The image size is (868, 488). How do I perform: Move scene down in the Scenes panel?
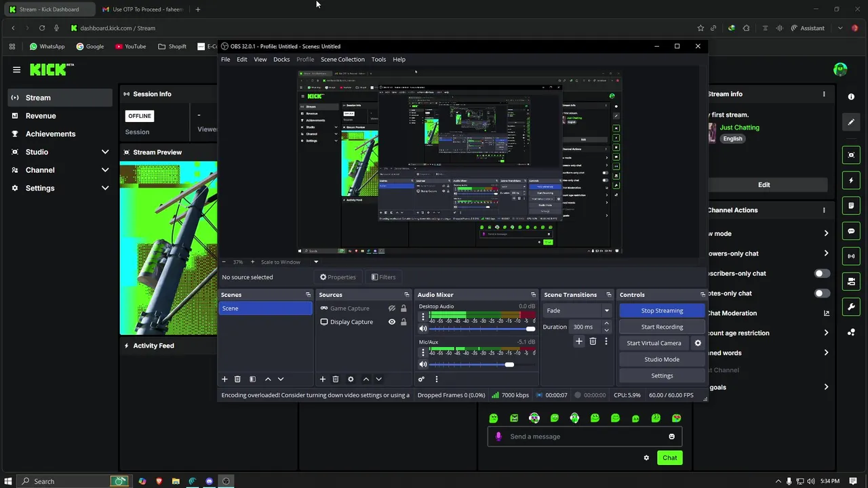pos(281,379)
